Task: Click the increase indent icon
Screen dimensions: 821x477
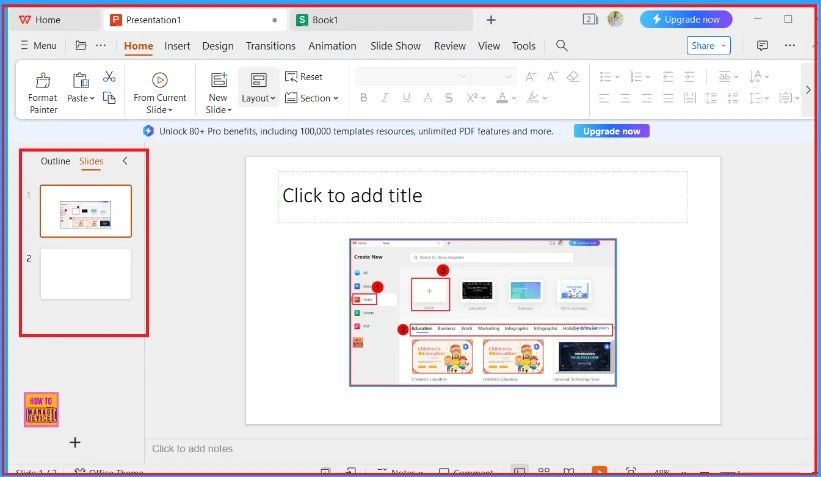Action: point(689,76)
